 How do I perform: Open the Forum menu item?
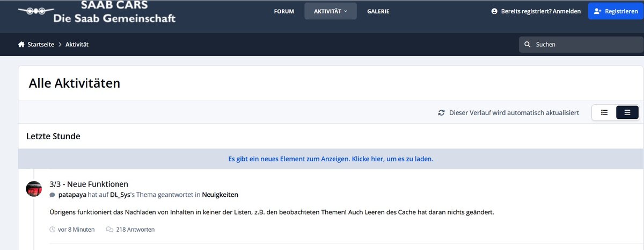point(284,11)
